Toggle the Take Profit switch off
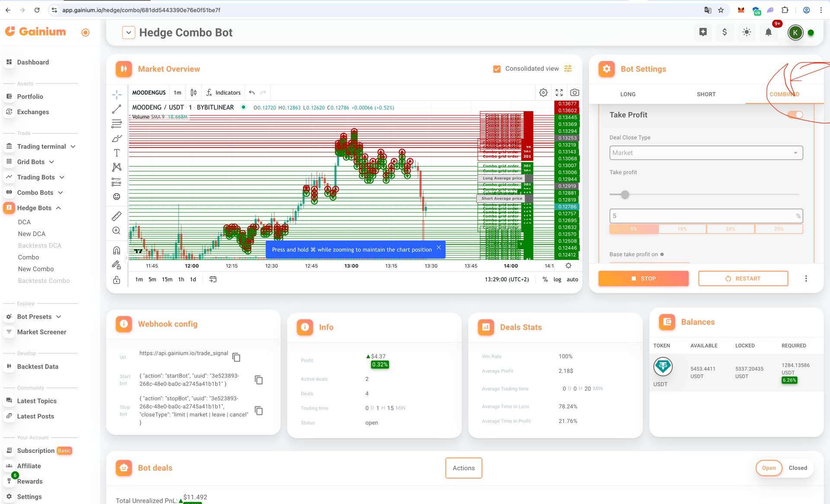Image resolution: width=830 pixels, height=504 pixels. (x=795, y=115)
